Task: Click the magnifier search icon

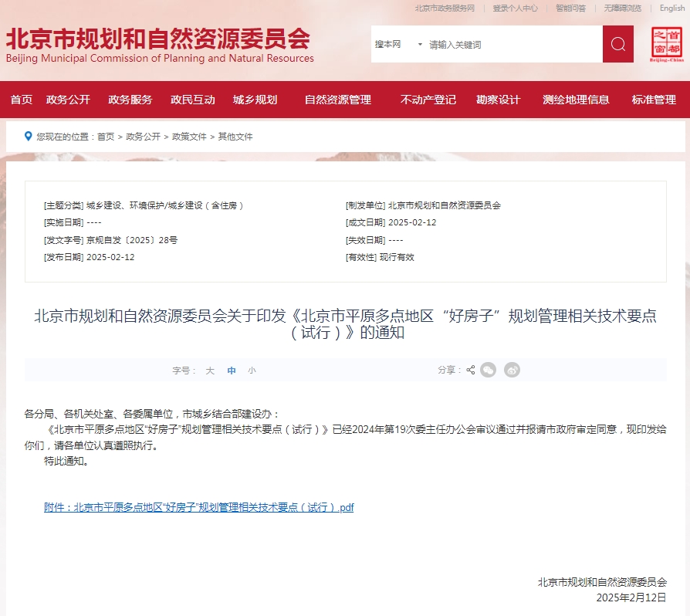Action: click(x=617, y=45)
